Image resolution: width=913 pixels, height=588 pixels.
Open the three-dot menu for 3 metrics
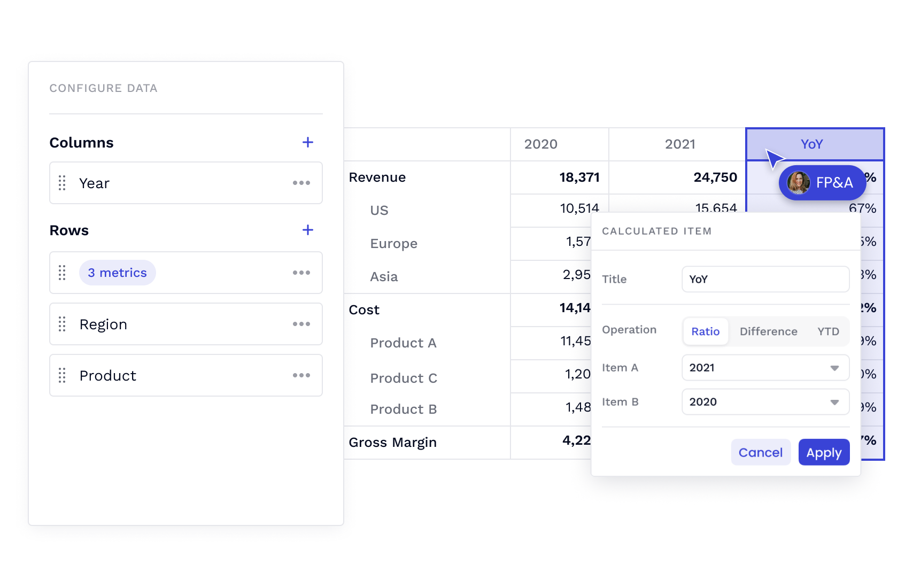point(301,273)
